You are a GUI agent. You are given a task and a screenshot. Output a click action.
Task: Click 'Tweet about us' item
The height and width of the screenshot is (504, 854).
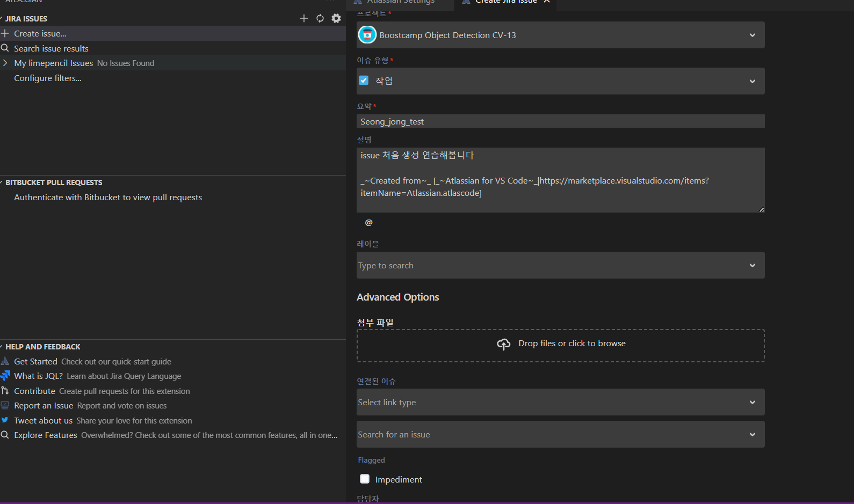pos(173,420)
